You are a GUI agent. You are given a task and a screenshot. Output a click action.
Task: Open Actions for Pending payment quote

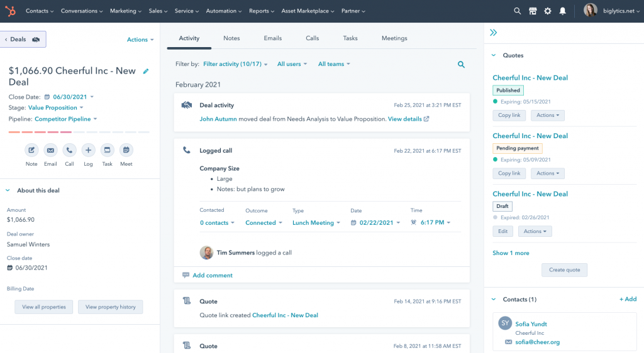548,173
